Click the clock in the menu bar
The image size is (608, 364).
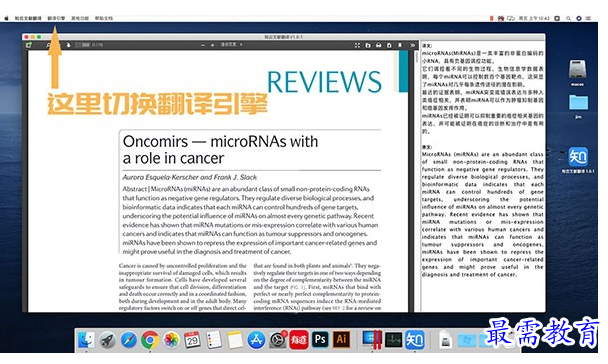click(x=534, y=18)
